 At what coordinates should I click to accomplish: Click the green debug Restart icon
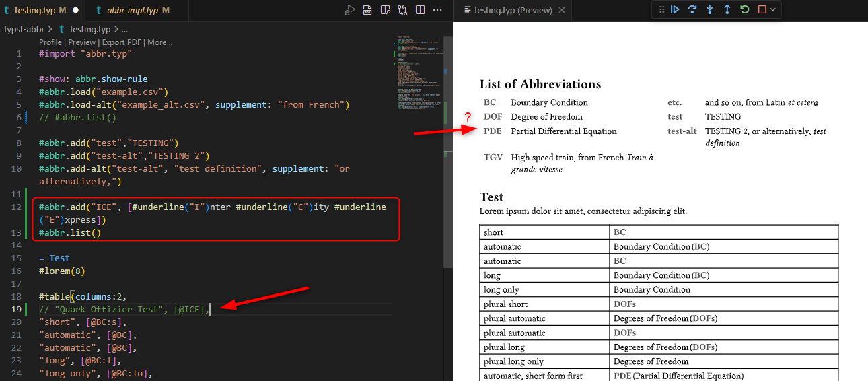[745, 9]
